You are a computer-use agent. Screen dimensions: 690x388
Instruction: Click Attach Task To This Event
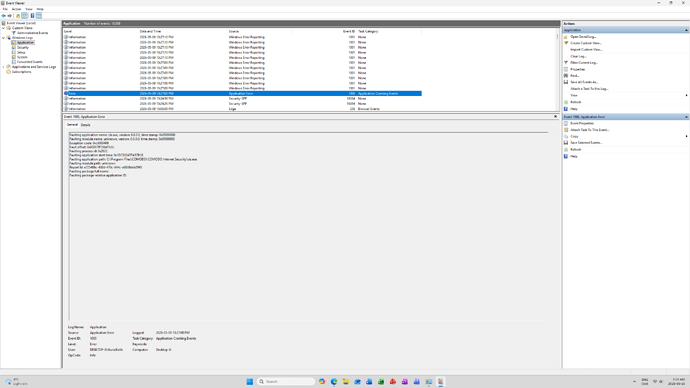pos(590,130)
